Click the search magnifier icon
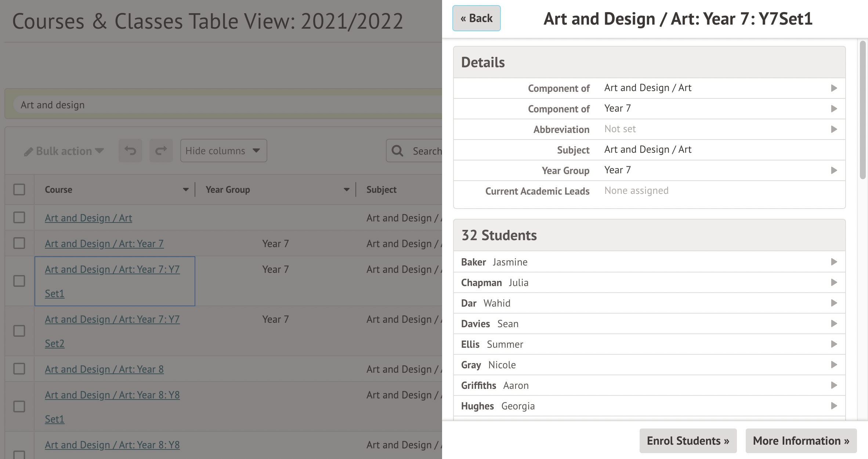Screen dimensions: 868x459 [x=397, y=151]
